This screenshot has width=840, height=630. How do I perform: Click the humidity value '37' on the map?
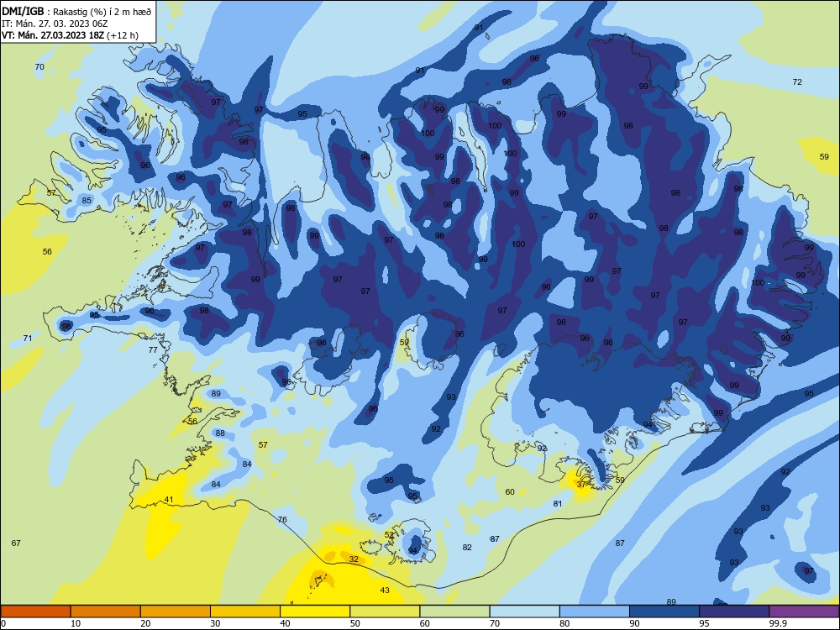pyautogui.click(x=581, y=484)
